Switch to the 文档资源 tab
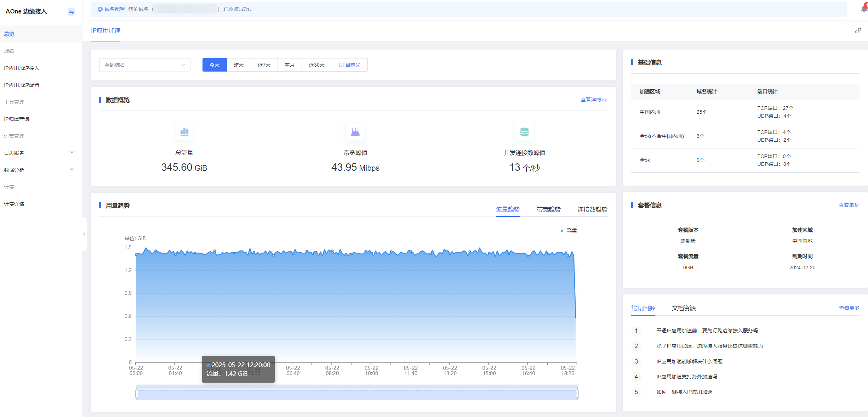 tap(684, 308)
